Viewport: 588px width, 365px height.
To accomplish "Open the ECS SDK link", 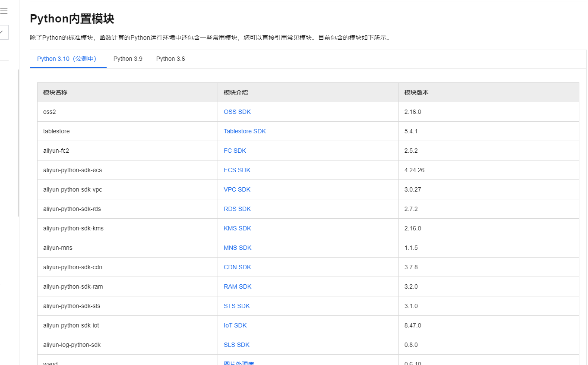I will pos(237,170).
